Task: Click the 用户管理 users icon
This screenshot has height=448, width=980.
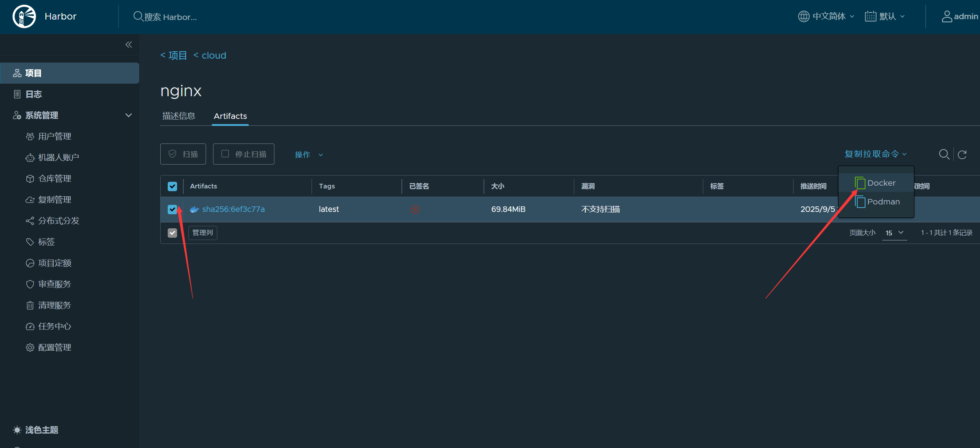Action: pyautogui.click(x=30, y=136)
